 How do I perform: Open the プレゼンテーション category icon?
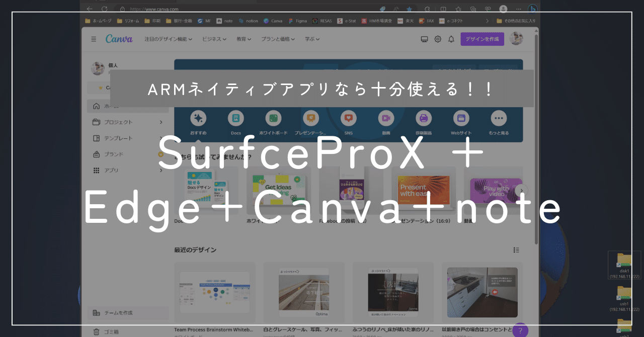(x=311, y=119)
